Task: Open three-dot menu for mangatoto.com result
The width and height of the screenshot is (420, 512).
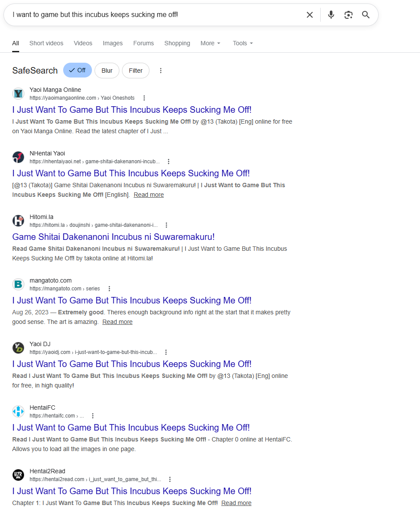Action: [x=109, y=289]
